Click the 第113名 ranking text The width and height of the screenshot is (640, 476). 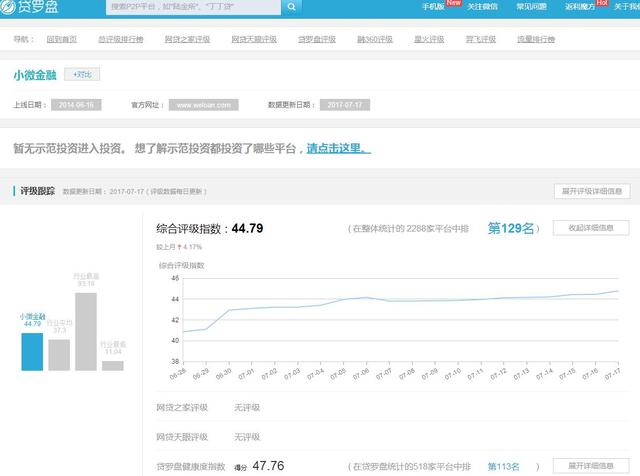pos(504,467)
